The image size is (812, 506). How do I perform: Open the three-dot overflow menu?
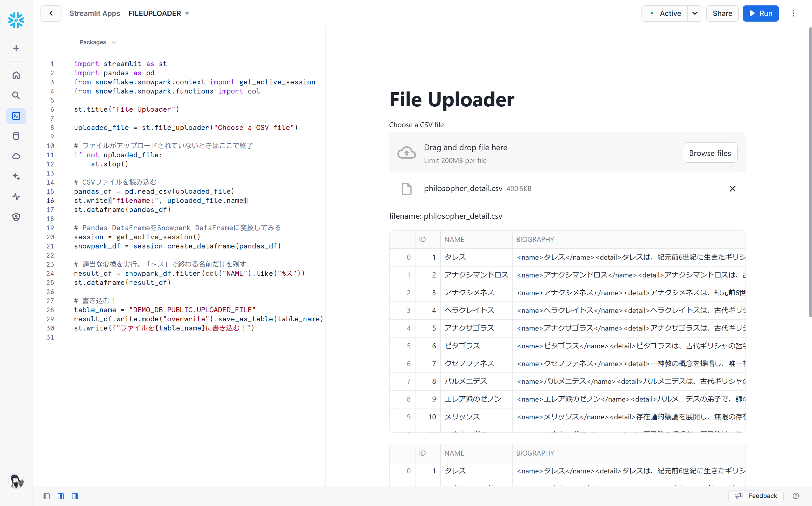[793, 13]
